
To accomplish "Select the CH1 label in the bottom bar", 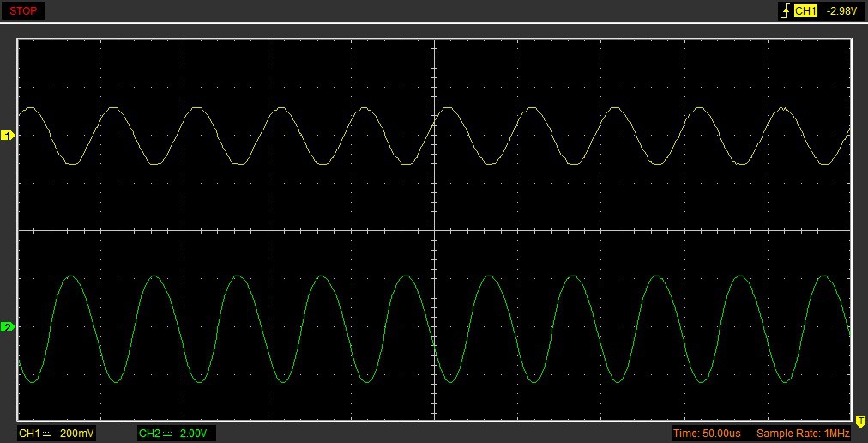I will click(29, 434).
